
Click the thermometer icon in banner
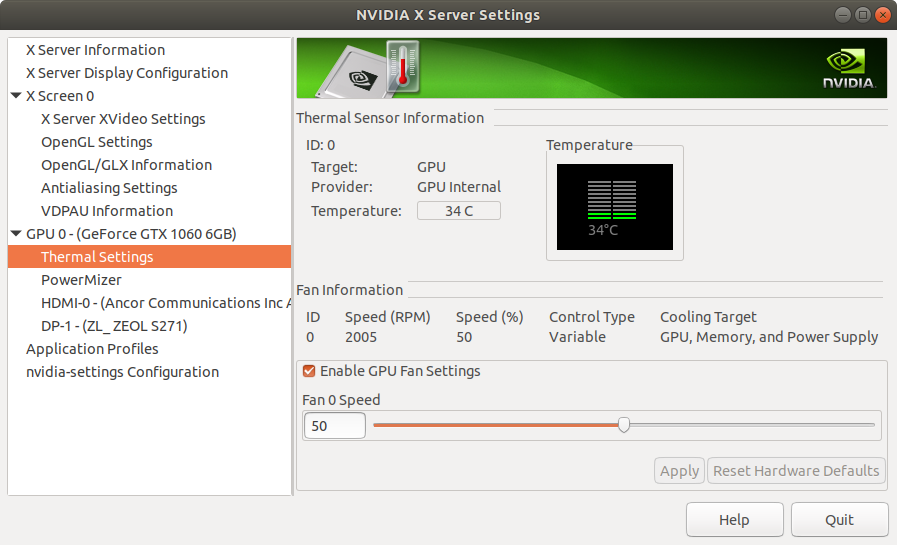[403, 66]
